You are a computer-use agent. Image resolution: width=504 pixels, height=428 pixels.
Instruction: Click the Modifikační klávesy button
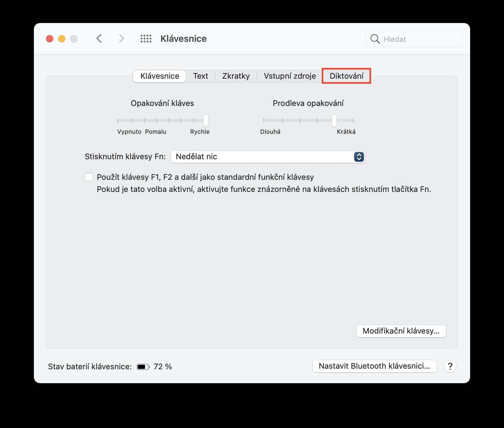[x=401, y=331]
